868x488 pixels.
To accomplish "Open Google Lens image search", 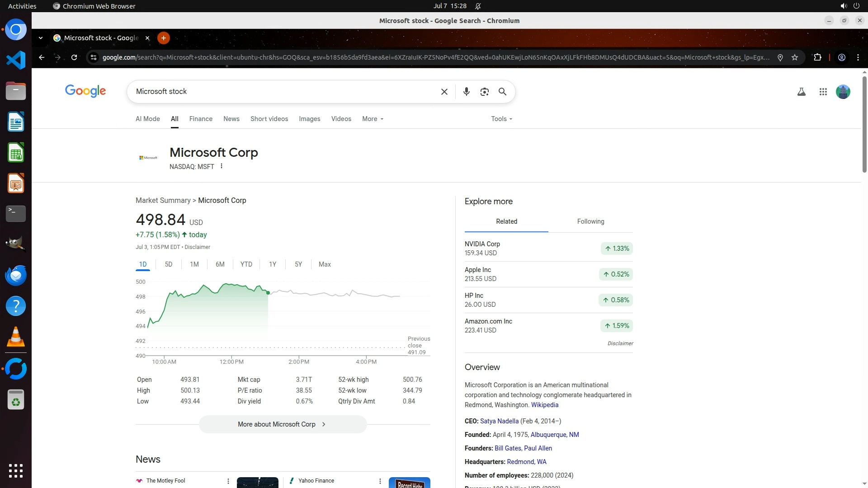I will pyautogui.click(x=484, y=92).
